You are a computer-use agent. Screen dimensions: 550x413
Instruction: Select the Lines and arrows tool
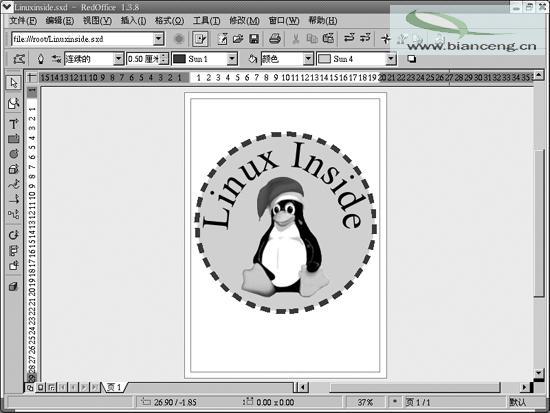click(x=14, y=199)
